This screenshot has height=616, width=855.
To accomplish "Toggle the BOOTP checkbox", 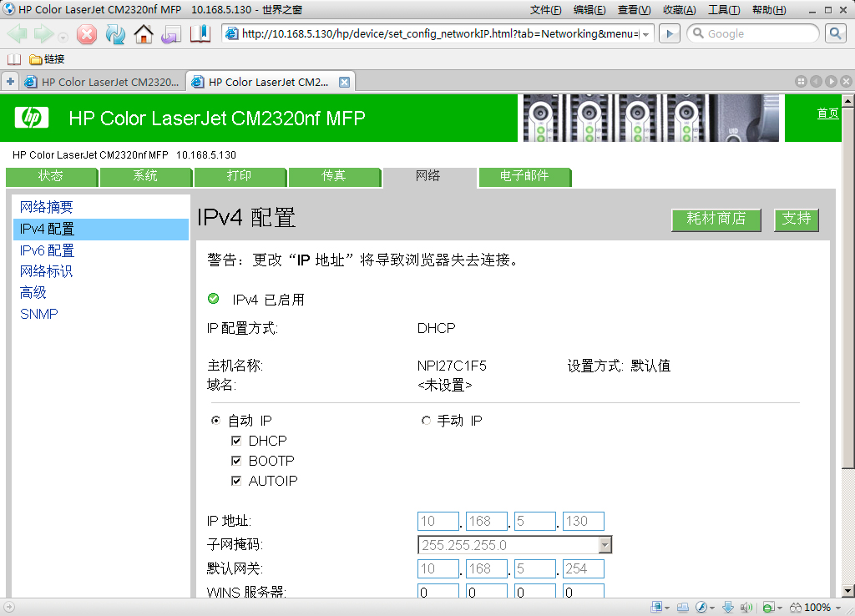I will point(236,462).
